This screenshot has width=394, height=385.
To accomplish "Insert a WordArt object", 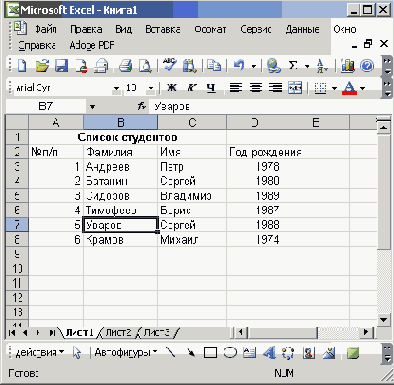I will [269, 353].
